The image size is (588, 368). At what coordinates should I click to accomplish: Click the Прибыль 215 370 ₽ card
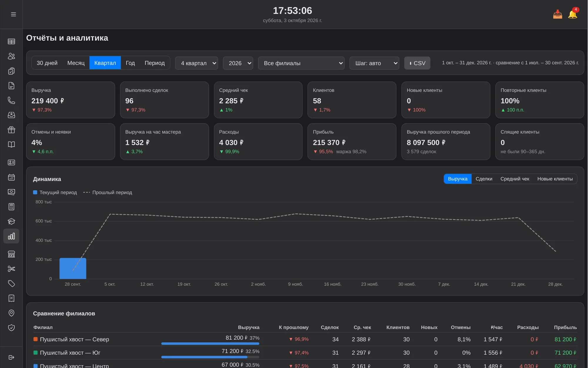pyautogui.click(x=352, y=142)
